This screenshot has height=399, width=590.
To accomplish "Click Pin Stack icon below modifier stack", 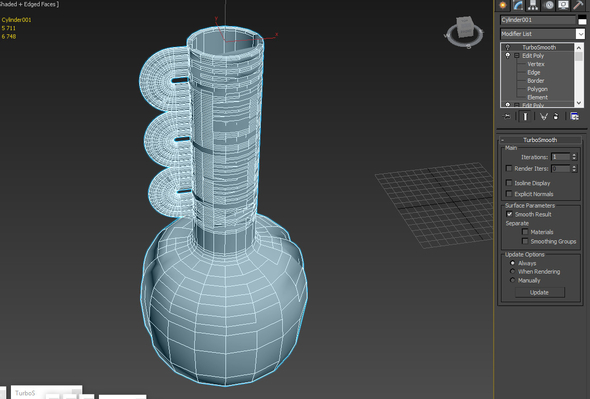I will (507, 116).
